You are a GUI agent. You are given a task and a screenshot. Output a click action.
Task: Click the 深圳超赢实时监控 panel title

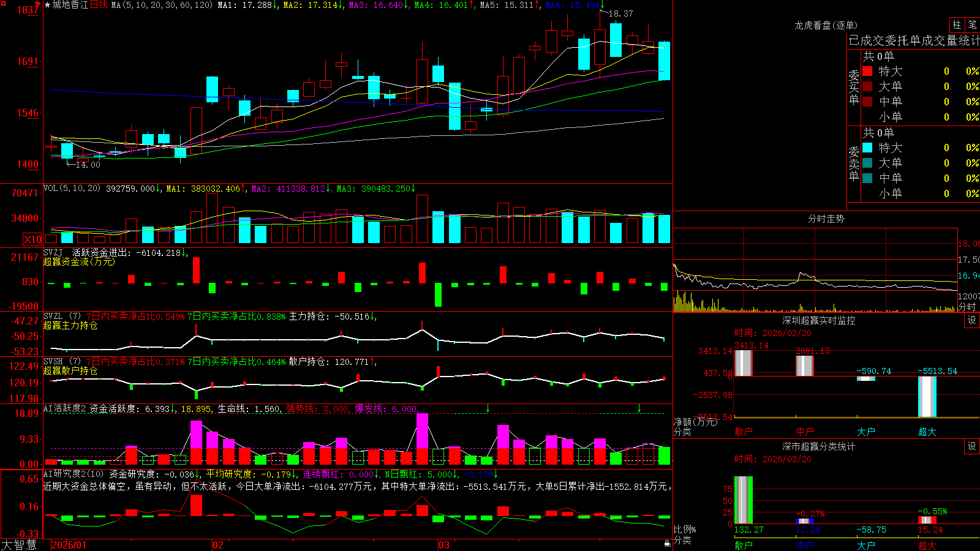click(818, 320)
